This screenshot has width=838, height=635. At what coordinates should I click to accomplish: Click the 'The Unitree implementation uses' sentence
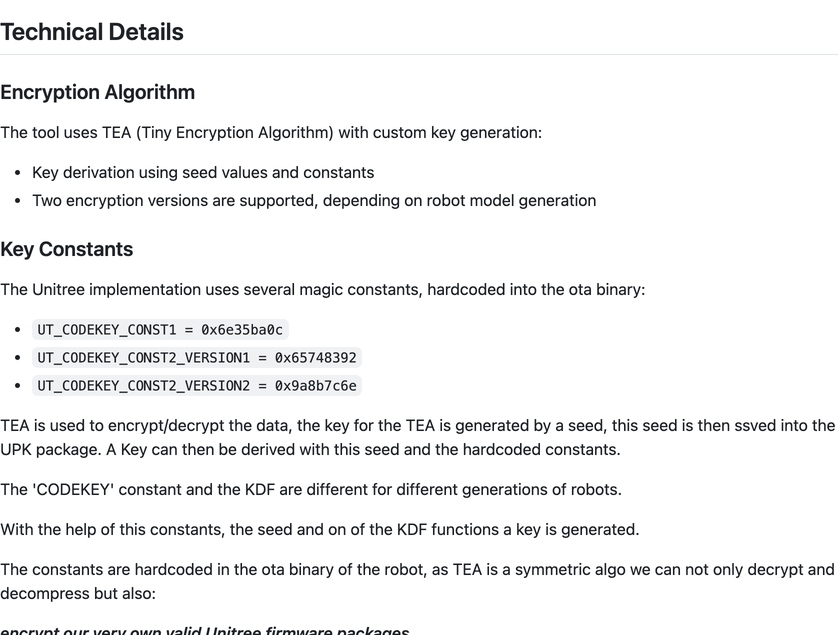pos(323,290)
